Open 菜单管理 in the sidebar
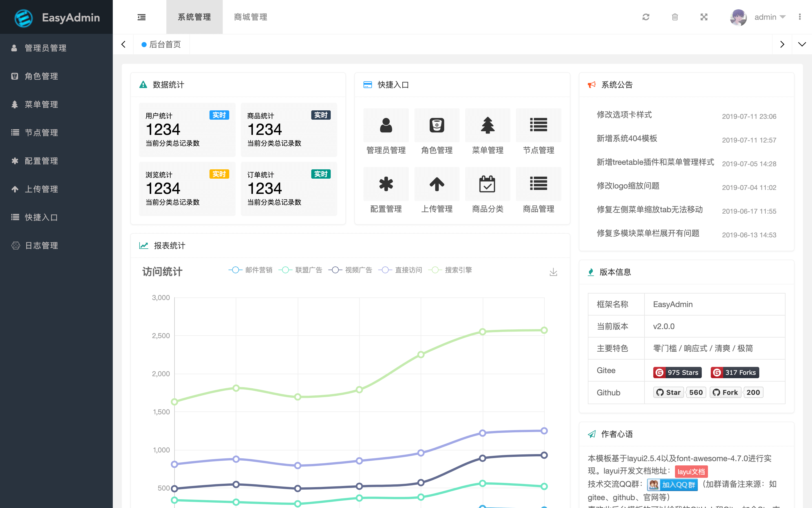 tap(56, 104)
